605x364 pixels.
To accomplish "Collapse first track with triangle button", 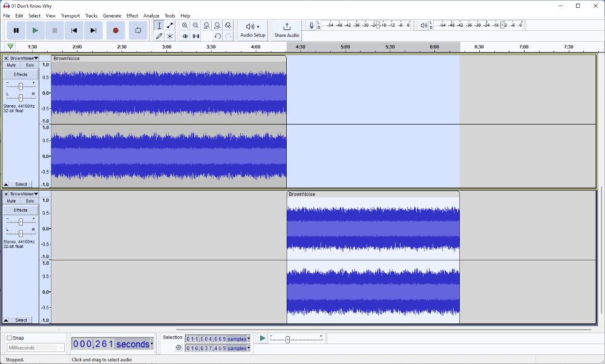I will pos(6,184).
